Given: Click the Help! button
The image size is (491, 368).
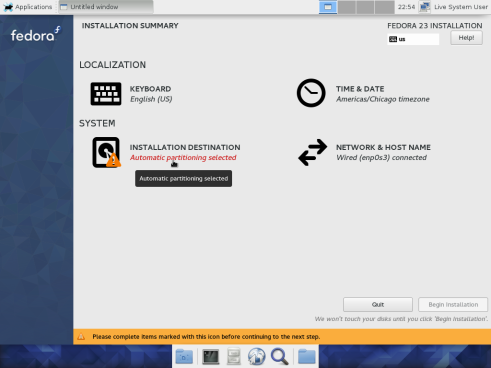Looking at the screenshot, I should [x=466, y=38].
